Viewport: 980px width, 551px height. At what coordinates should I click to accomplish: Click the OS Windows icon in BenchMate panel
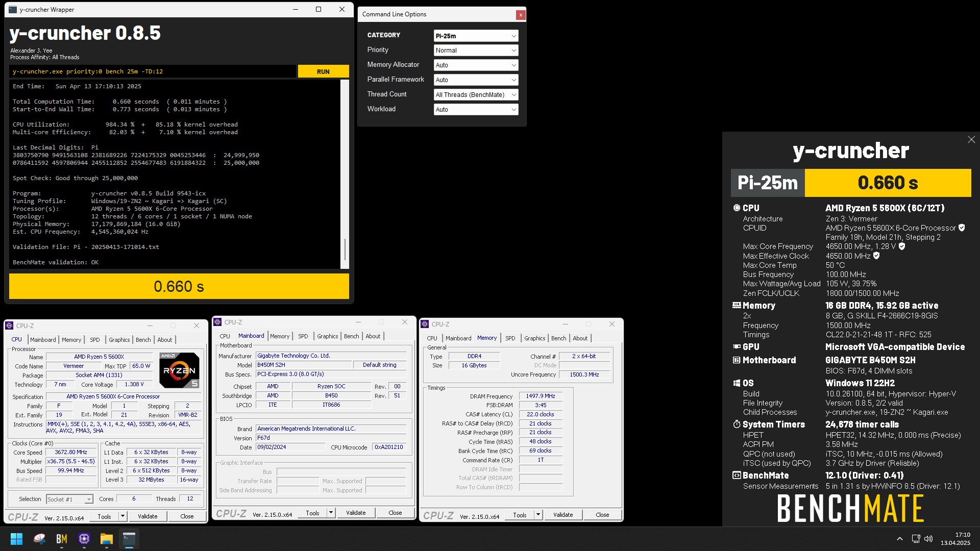[737, 383]
